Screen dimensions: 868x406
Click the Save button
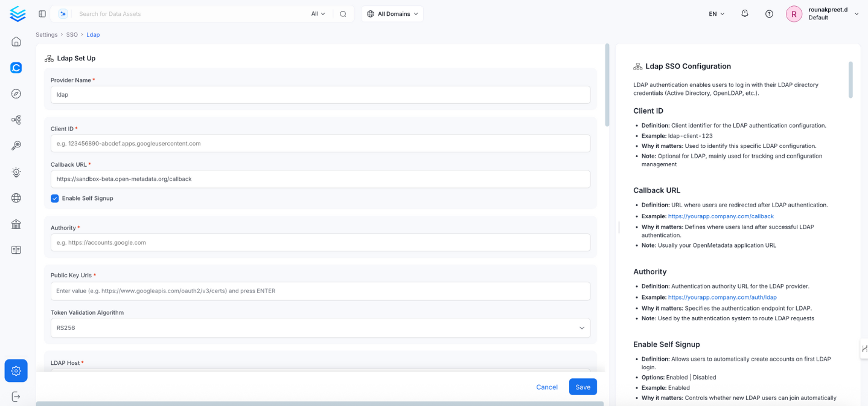pyautogui.click(x=582, y=387)
